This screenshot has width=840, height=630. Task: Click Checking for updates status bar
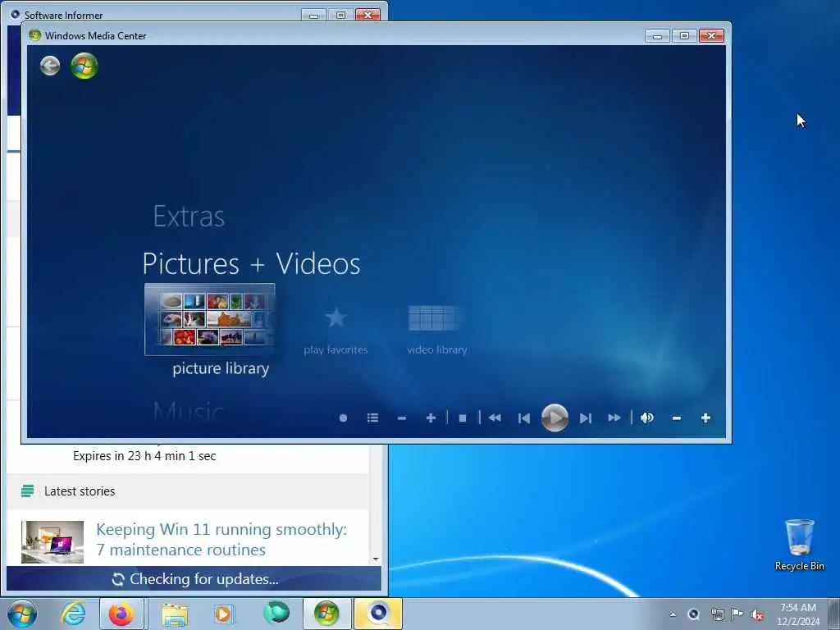[194, 578]
